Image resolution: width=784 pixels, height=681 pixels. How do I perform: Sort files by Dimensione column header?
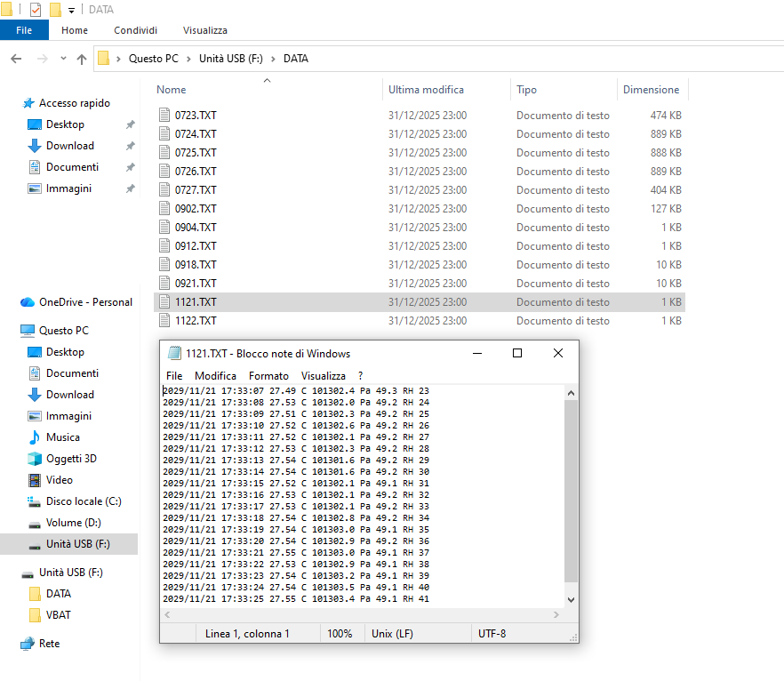651,90
